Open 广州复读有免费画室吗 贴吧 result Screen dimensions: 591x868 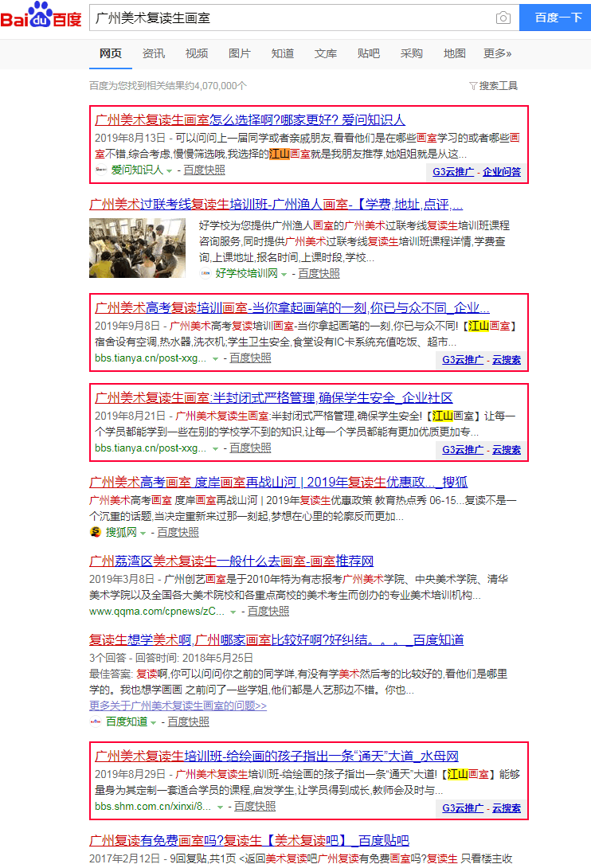pyautogui.click(x=249, y=840)
